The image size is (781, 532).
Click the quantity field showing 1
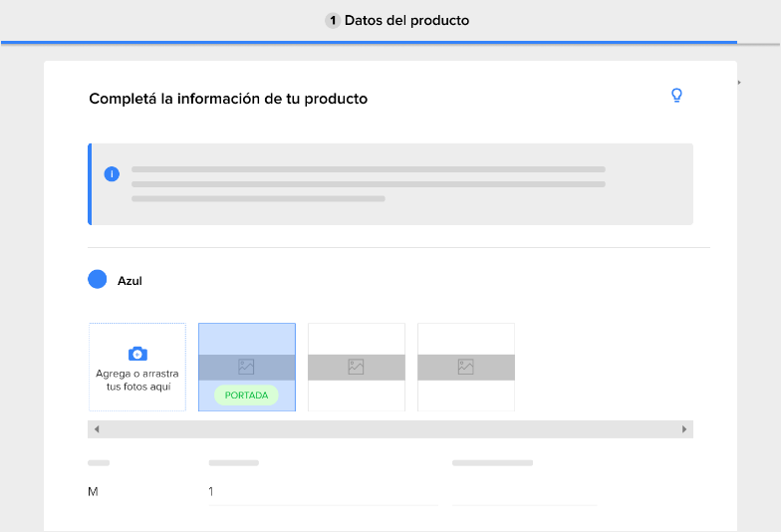click(323, 492)
